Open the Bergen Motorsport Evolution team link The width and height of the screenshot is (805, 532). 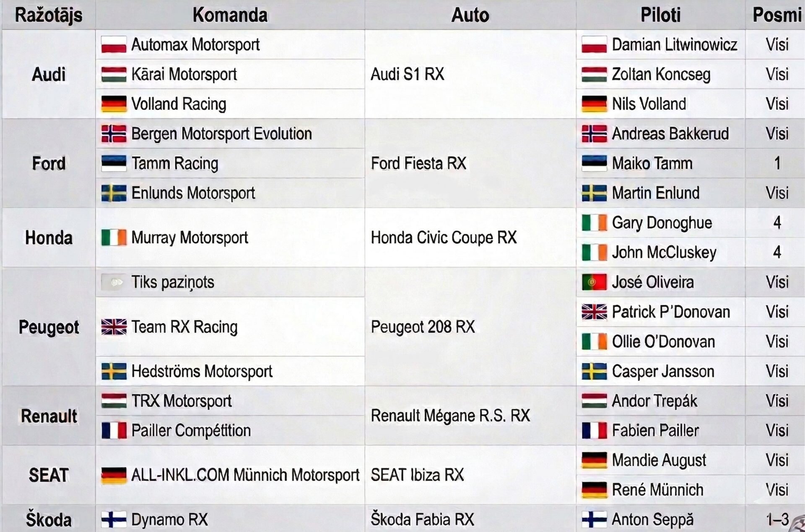point(221,134)
